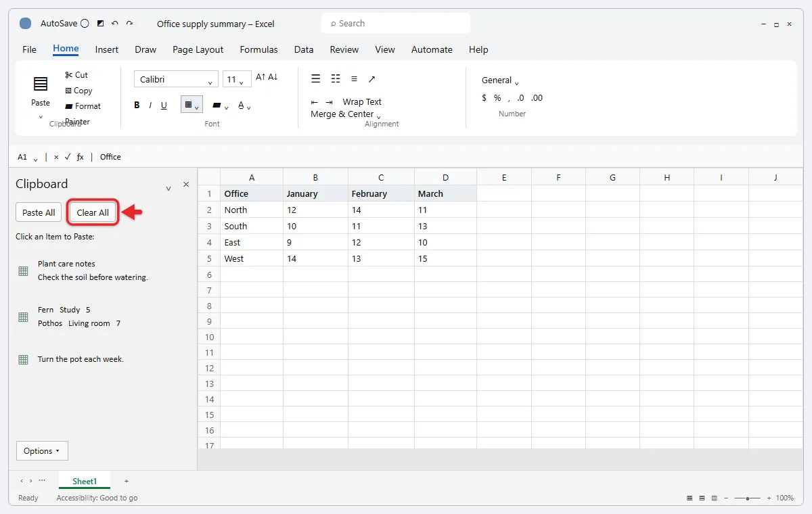Redo the last action

pos(129,24)
